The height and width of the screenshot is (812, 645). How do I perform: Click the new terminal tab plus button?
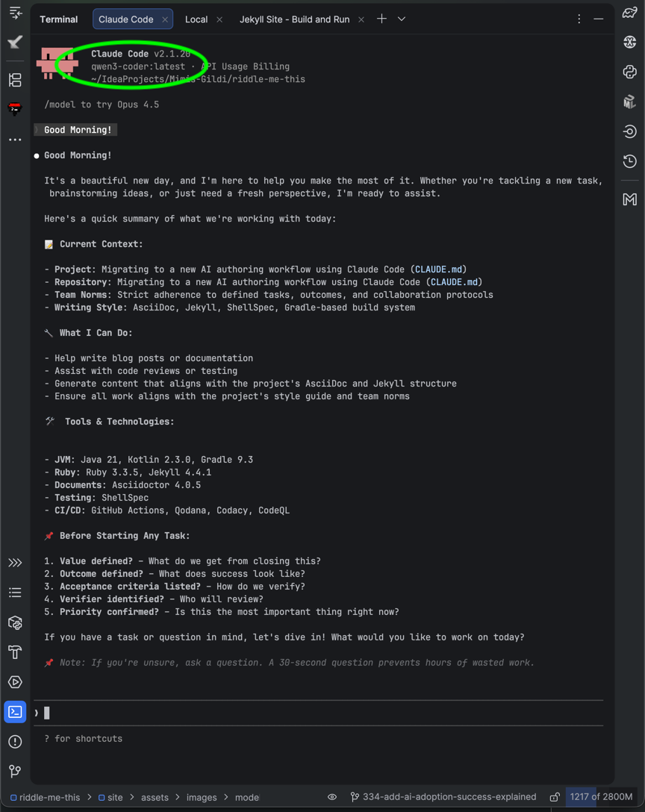pyautogui.click(x=381, y=19)
